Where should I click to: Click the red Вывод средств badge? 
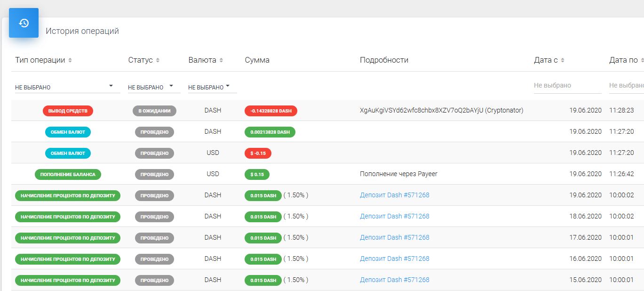point(68,111)
